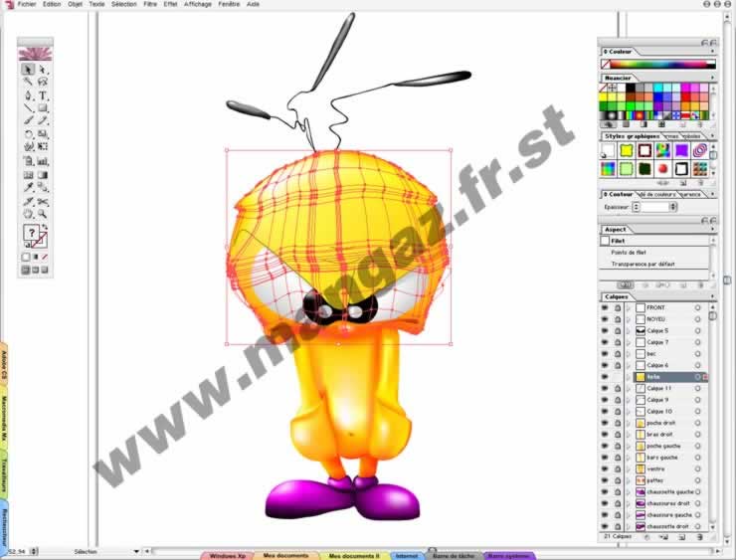Open the Effet menu
This screenshot has height=560, width=736.
click(170, 4)
